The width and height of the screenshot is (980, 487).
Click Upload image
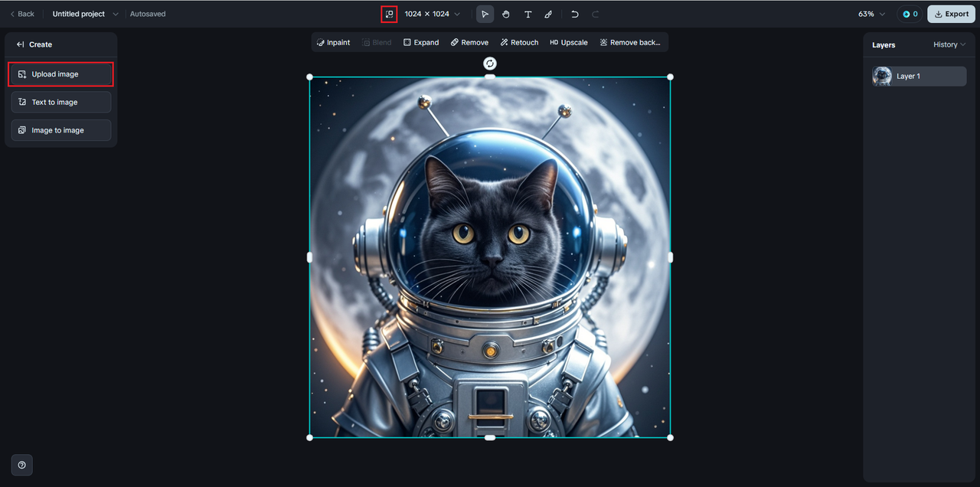(x=60, y=74)
